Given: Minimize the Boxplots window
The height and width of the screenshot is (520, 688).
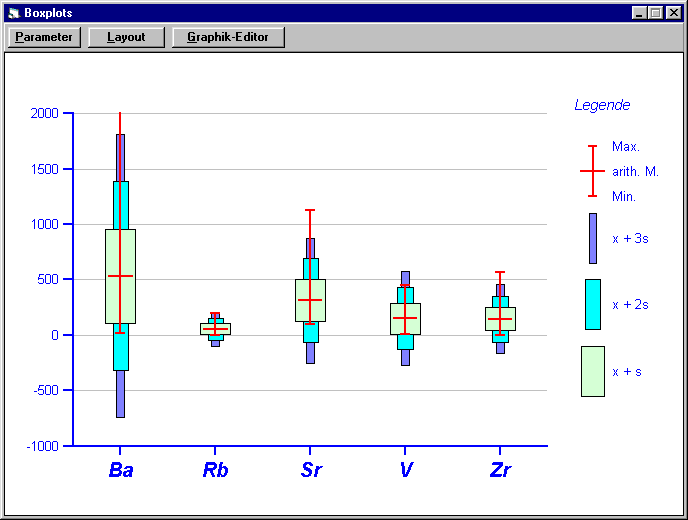Looking at the screenshot, I should (639, 13).
